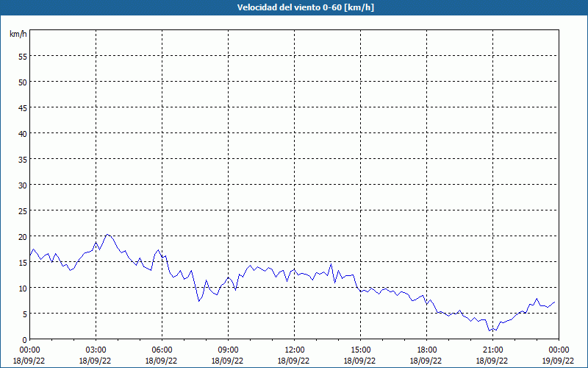Click the curve's sharp dip near 07:40
588x368 pixels.
(x=199, y=301)
